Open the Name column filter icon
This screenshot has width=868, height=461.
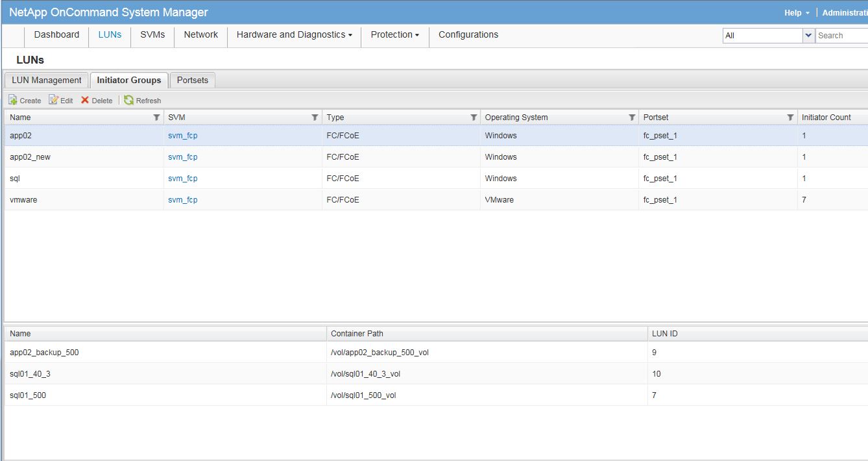tap(156, 118)
